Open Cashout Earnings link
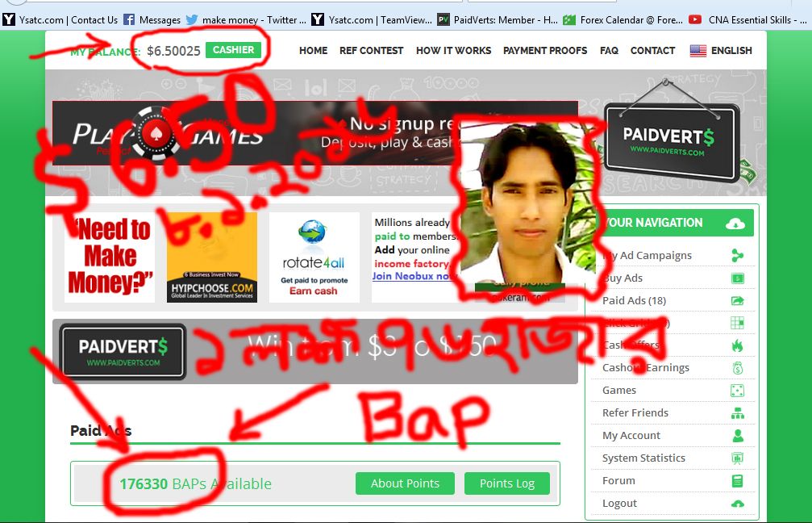Image resolution: width=812 pixels, height=523 pixels. pos(646,368)
